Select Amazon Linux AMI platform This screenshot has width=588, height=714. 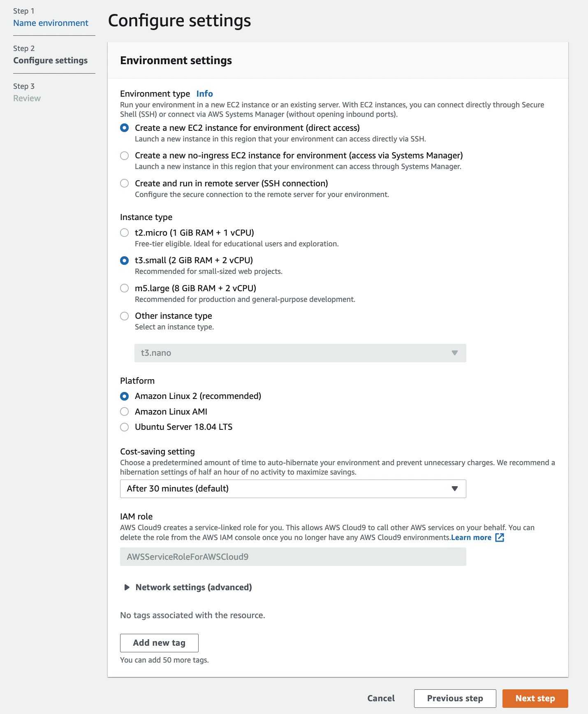pos(124,412)
